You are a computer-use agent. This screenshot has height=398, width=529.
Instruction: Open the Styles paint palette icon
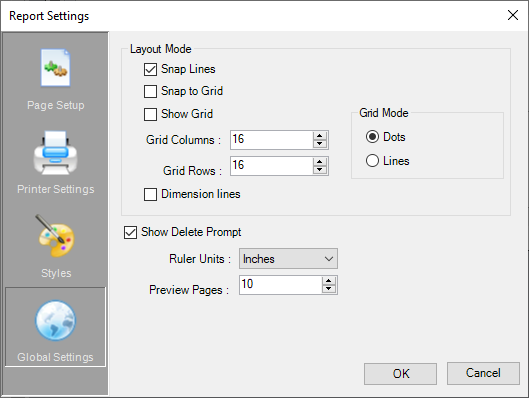tap(56, 236)
